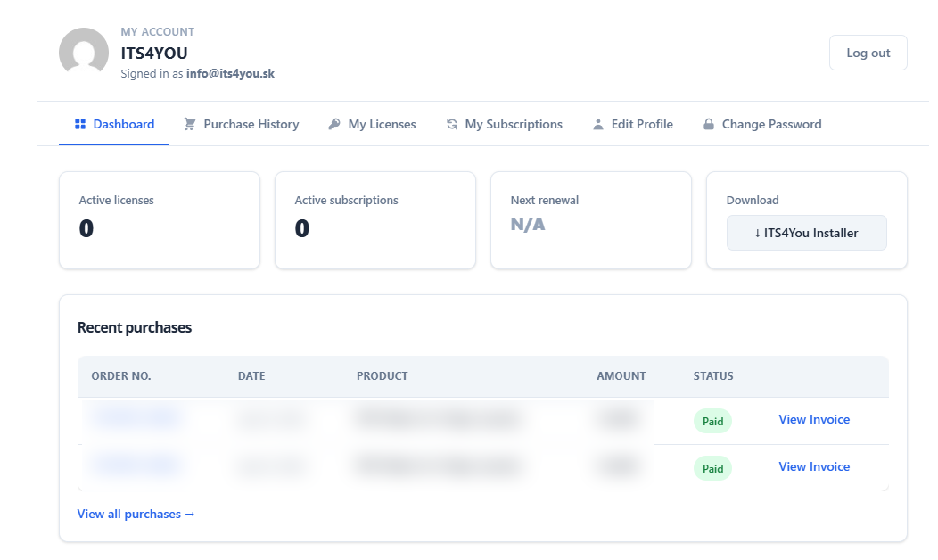Click the Dashboard grid icon
The image size is (938, 560).
pos(80,124)
